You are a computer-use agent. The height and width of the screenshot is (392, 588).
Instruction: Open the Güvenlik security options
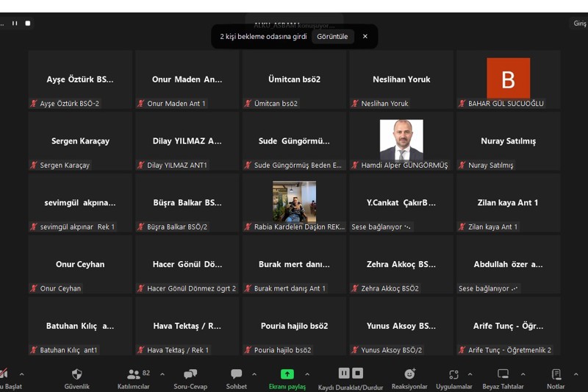point(76,378)
